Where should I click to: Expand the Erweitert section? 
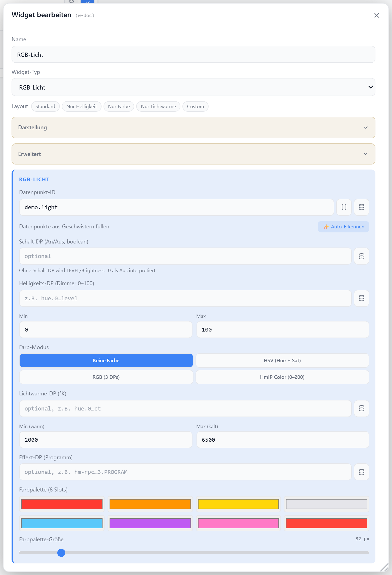pyautogui.click(x=193, y=154)
